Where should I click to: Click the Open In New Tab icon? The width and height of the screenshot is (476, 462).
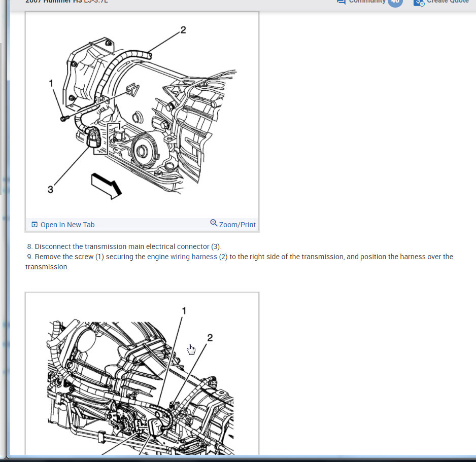point(35,225)
